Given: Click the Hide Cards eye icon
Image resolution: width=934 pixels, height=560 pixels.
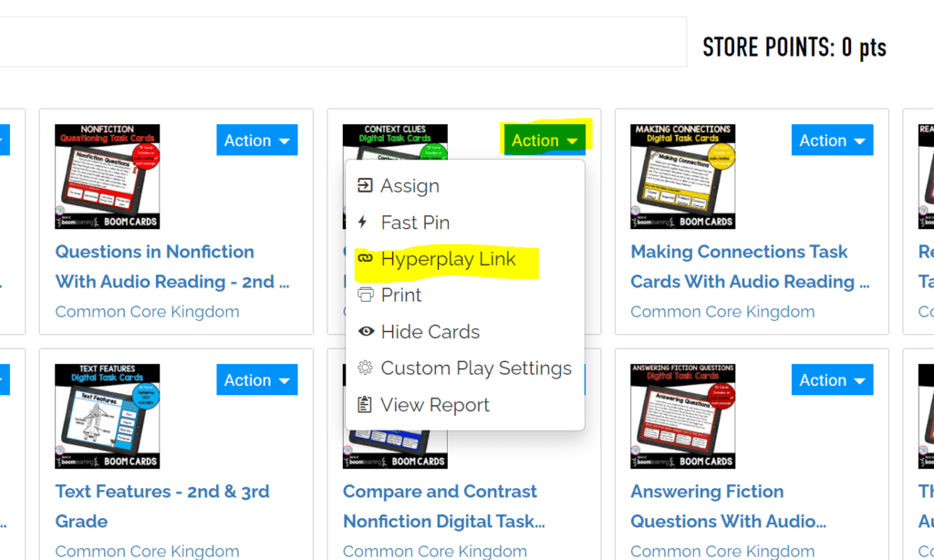Looking at the screenshot, I should (x=366, y=331).
